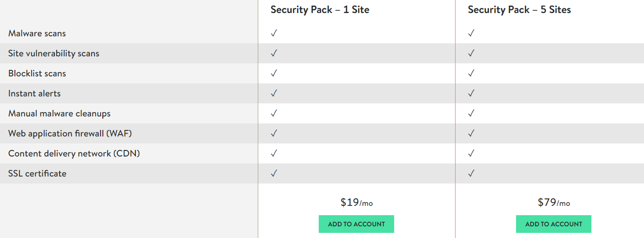This screenshot has height=238, width=644.
Task: Click Malware scans checkmark for 1 Site
Action: (274, 33)
